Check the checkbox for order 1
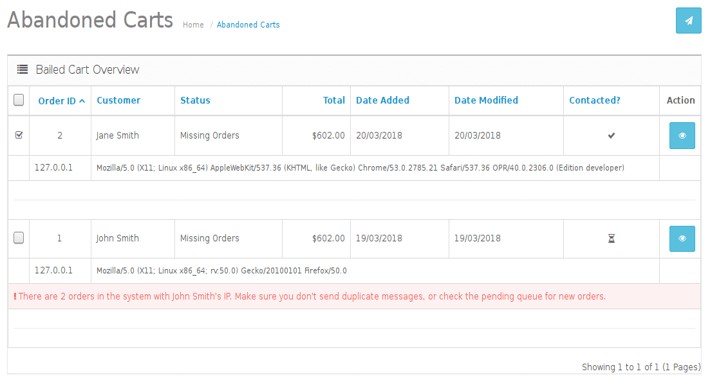Image resolution: width=710 pixels, height=380 pixels. [19, 238]
